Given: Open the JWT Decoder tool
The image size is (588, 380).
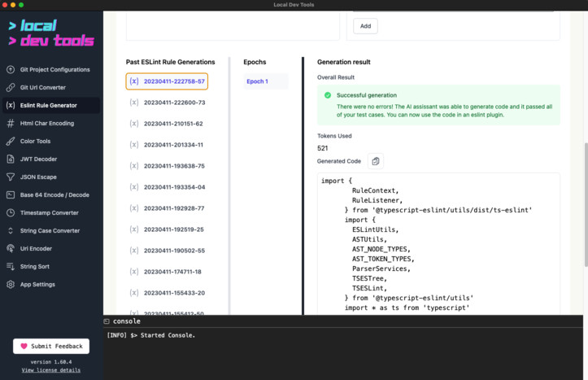Looking at the screenshot, I should 51,159.
